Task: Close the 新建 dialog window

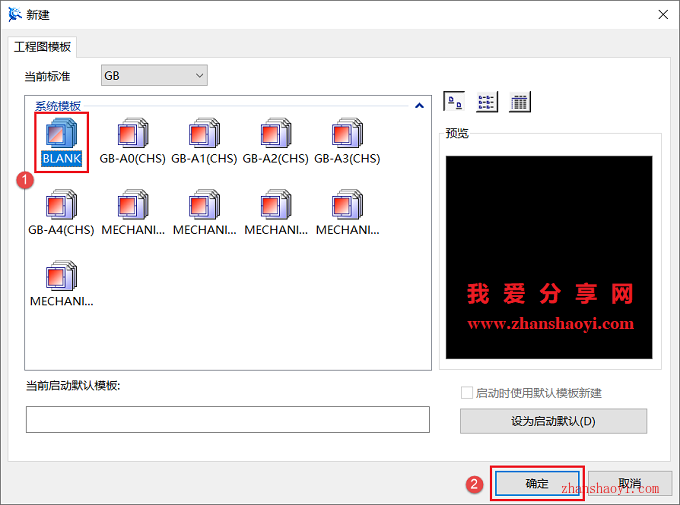Action: coord(663,15)
